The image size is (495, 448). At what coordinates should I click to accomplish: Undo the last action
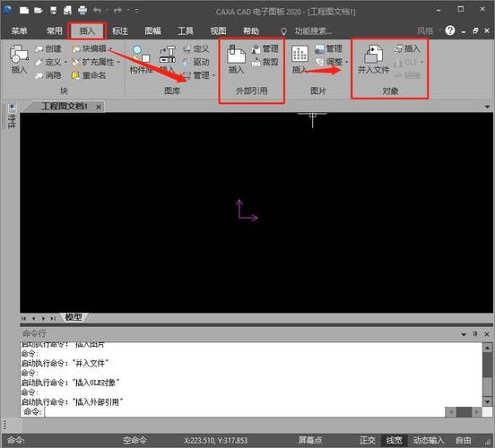point(97,11)
